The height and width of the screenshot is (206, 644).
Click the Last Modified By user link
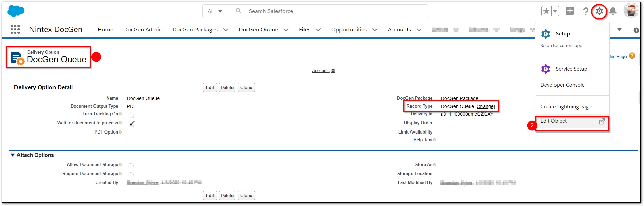tap(457, 183)
